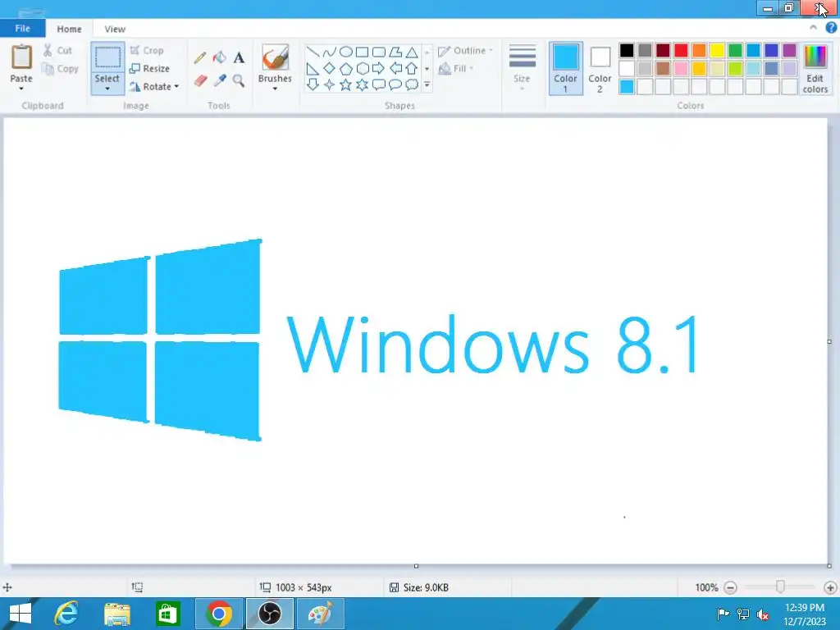Open Internet Explorer from the taskbar
The height and width of the screenshot is (630, 840).
pyautogui.click(x=66, y=614)
